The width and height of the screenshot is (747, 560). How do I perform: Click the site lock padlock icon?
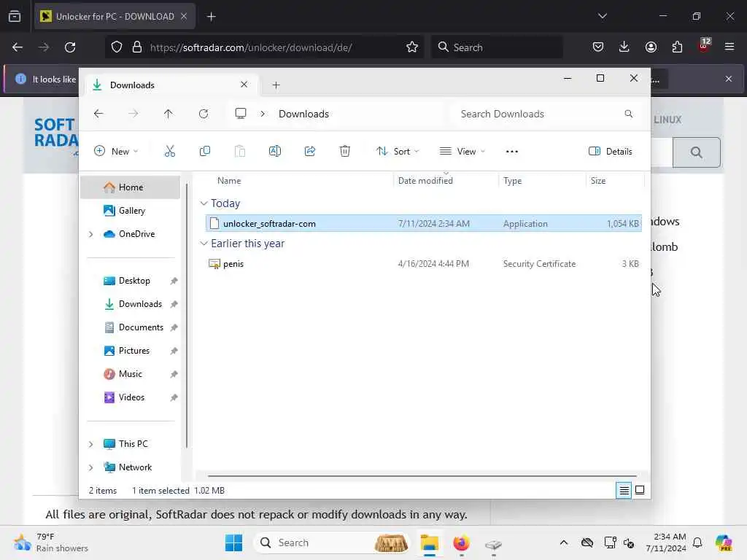point(137,47)
